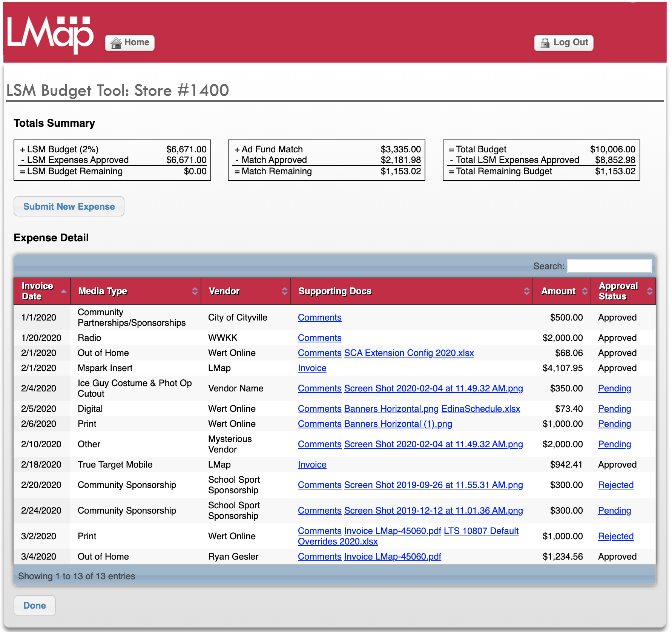Click the Log Out button
672x632 pixels.
click(x=564, y=43)
